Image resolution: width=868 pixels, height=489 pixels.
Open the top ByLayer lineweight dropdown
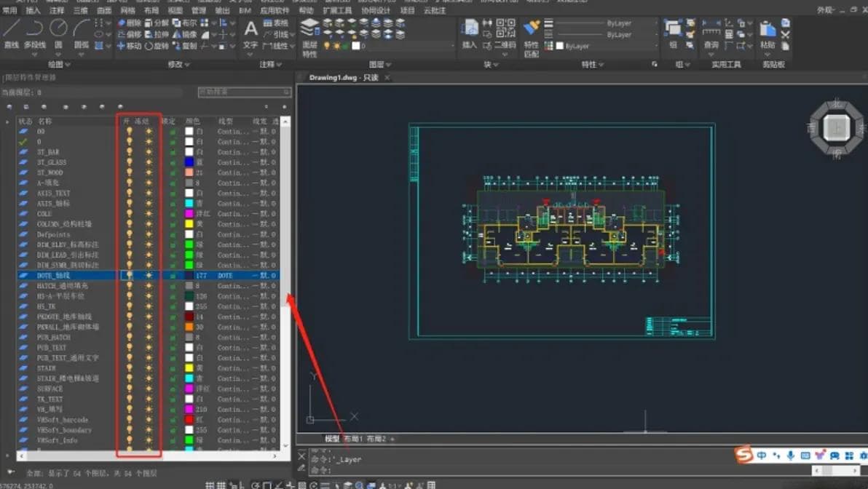click(x=606, y=23)
